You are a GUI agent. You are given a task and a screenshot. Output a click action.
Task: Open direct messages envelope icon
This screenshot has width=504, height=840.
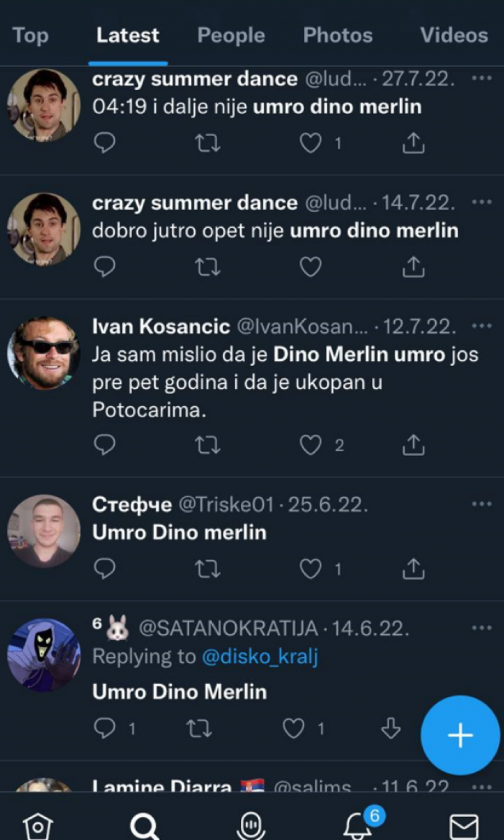(x=464, y=826)
